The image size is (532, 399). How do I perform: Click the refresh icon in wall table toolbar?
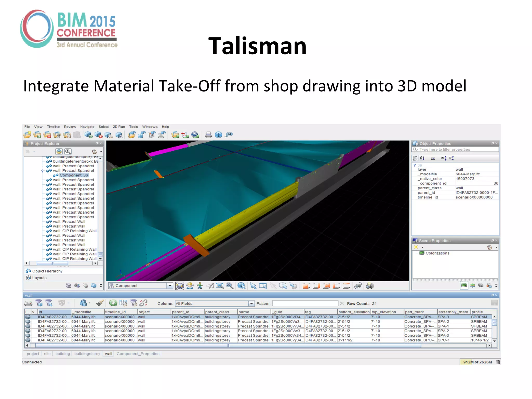coord(113,303)
